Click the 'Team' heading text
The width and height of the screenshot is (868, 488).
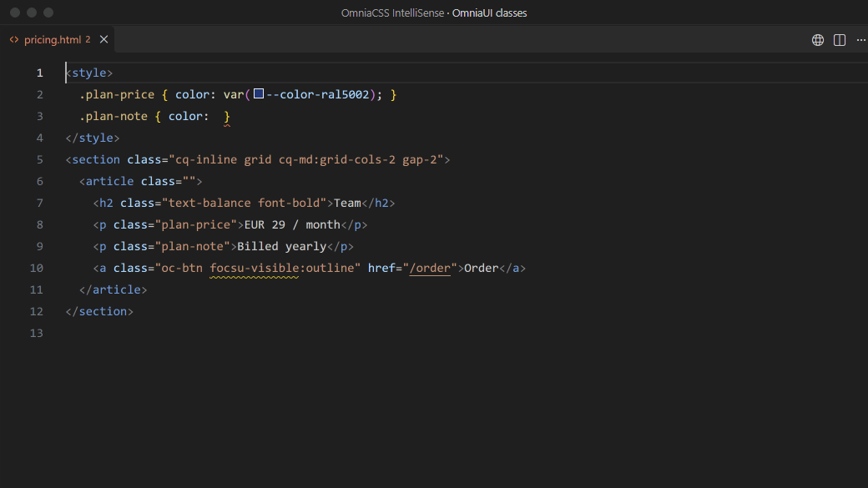347,203
